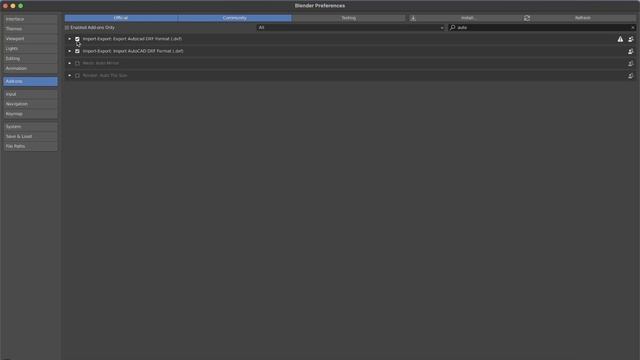640x360 pixels.
Task: Open the Themes preferences section
Action: tap(30, 29)
